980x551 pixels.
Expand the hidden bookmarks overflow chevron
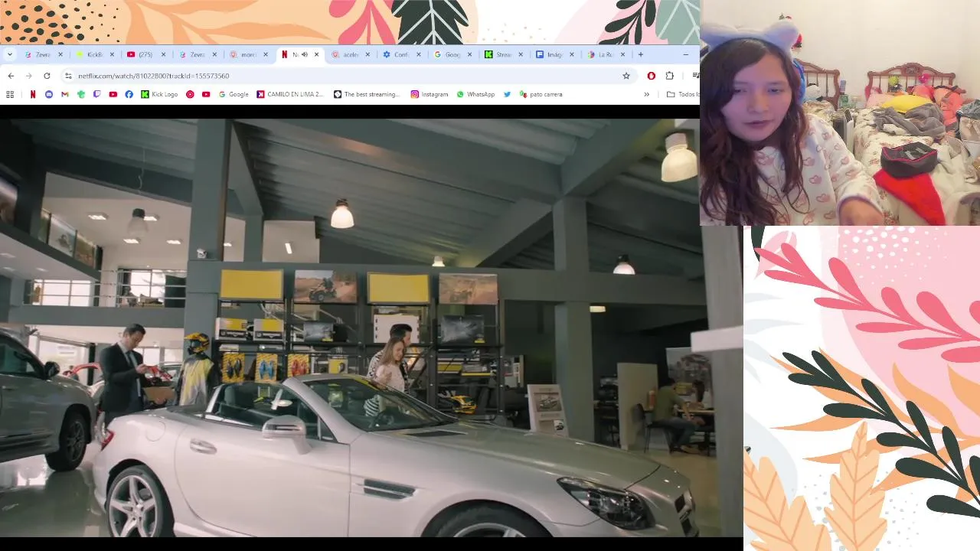[647, 94]
